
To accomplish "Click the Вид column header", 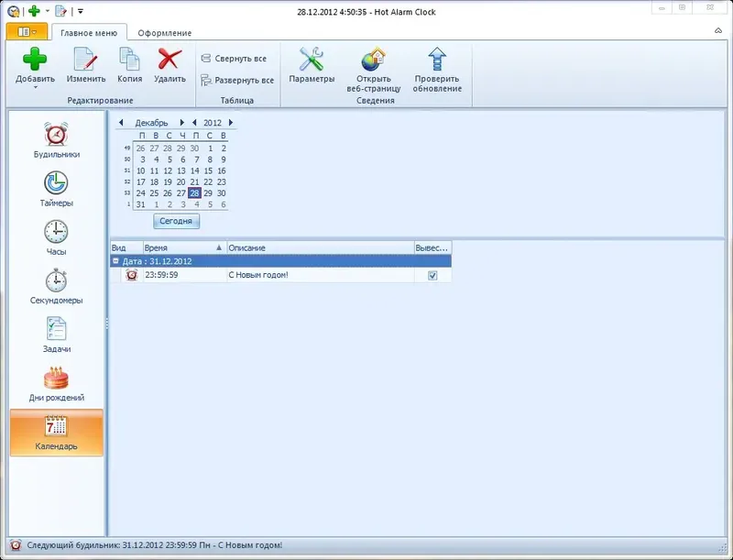I will tap(126, 247).
